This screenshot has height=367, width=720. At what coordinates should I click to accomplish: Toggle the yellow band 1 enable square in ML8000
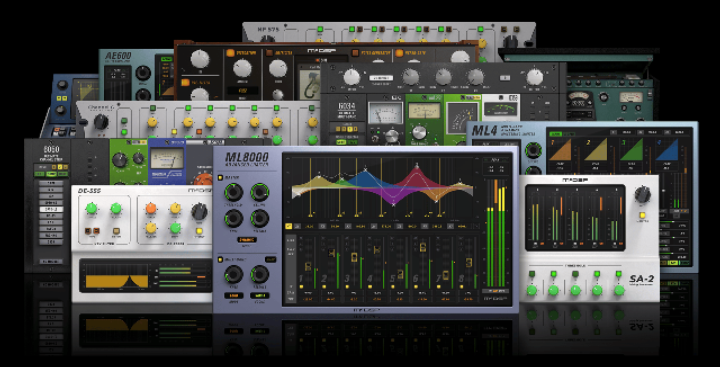(x=301, y=287)
